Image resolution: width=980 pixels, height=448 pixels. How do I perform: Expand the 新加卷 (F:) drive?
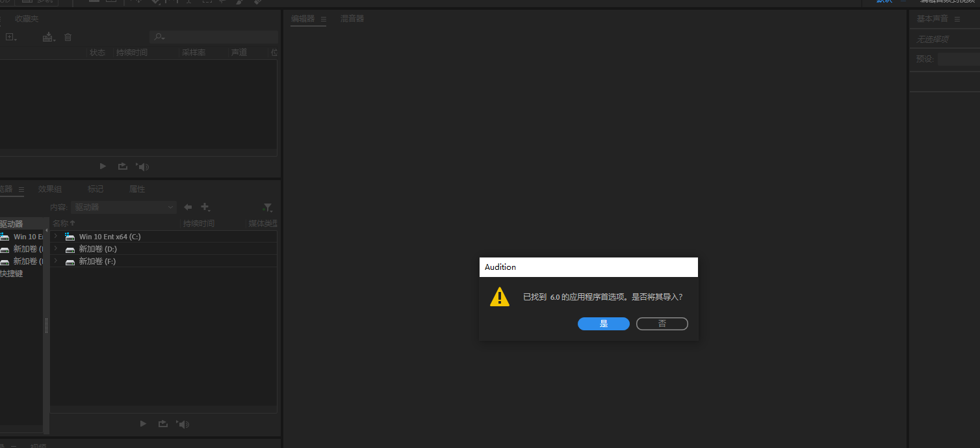point(56,261)
